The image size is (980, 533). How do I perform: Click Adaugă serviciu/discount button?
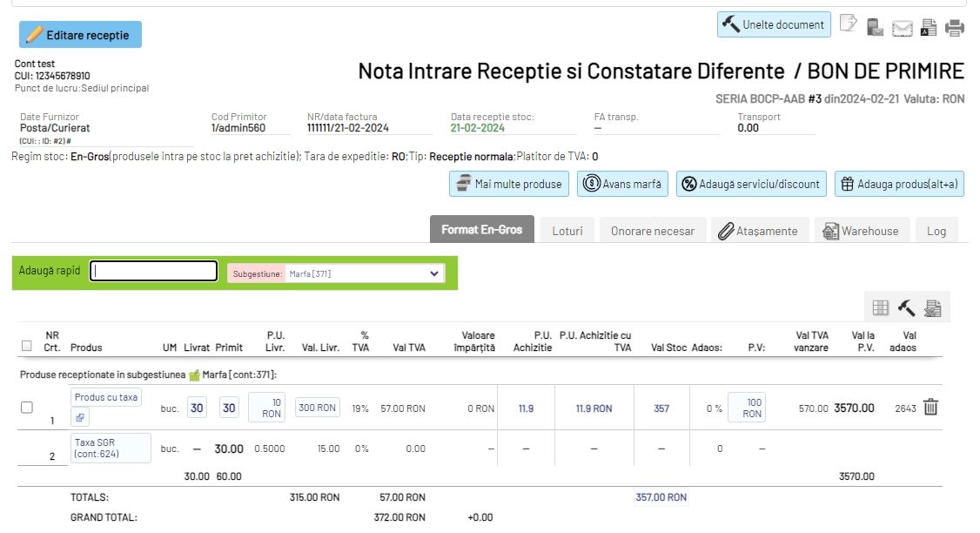pyautogui.click(x=750, y=184)
